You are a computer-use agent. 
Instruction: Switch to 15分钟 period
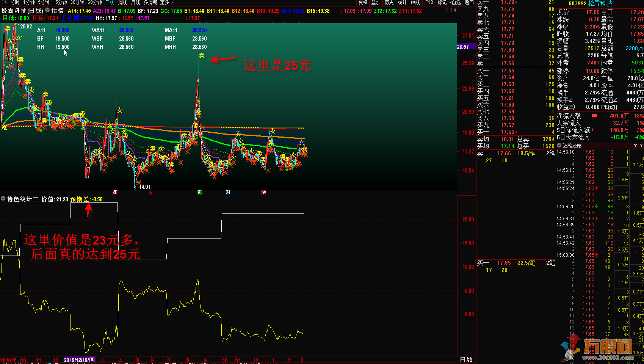point(60,2)
